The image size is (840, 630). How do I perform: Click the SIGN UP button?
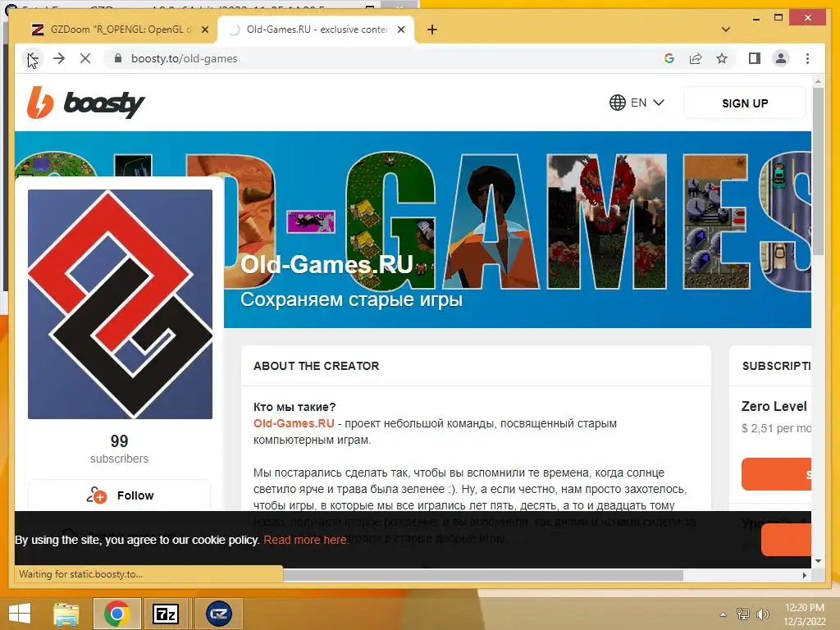click(745, 103)
